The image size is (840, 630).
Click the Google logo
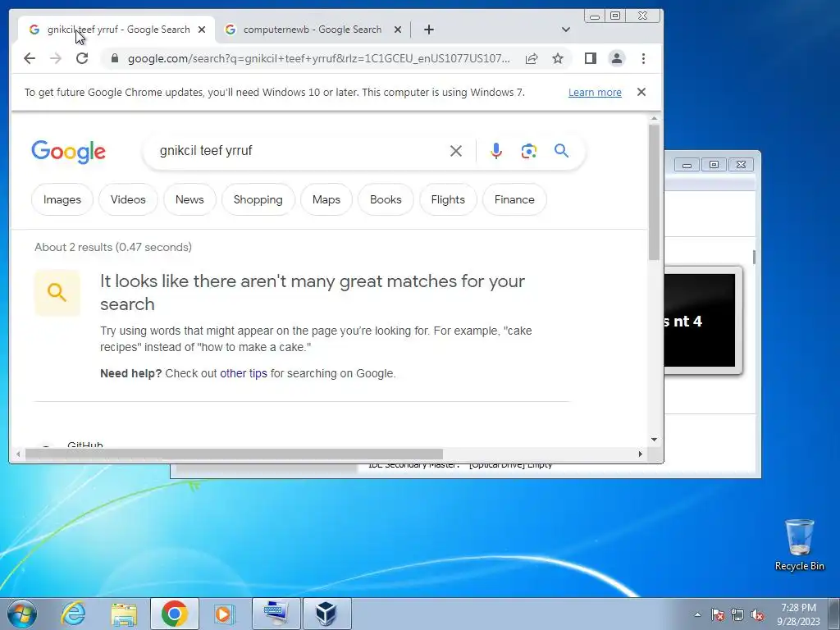(69, 152)
